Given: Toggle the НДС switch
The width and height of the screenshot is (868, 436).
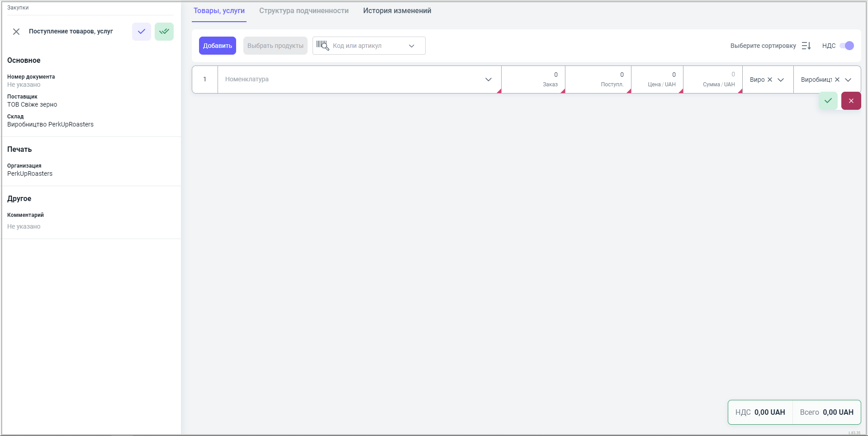Looking at the screenshot, I should pos(846,46).
